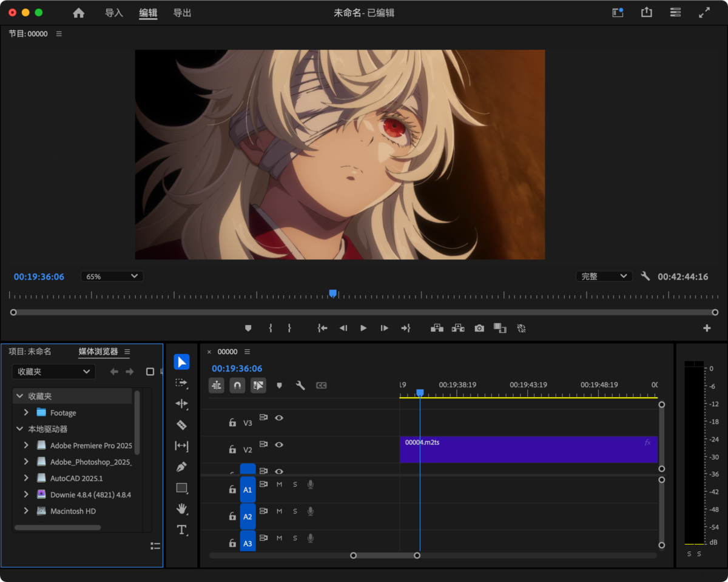
Task: Hide the V3 track output
Action: point(279,418)
